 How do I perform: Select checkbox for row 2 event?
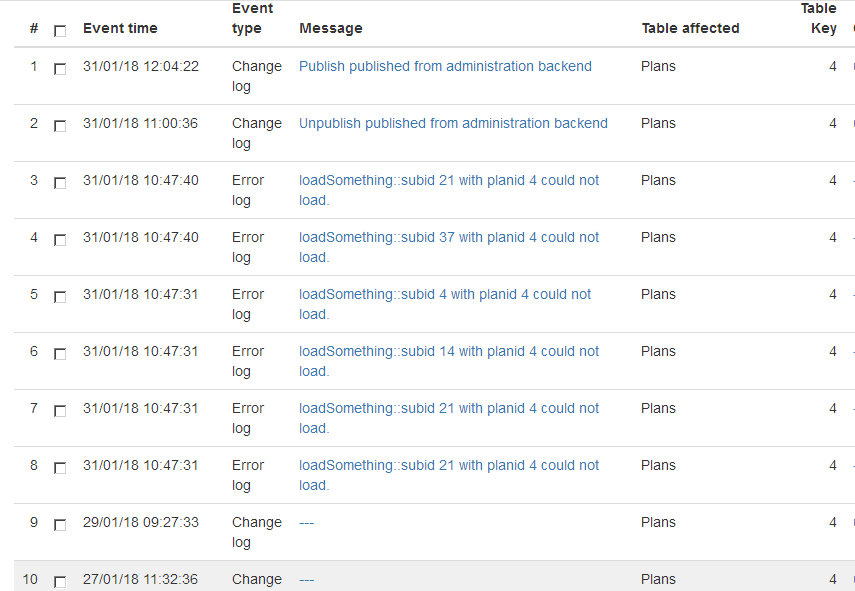[60, 126]
